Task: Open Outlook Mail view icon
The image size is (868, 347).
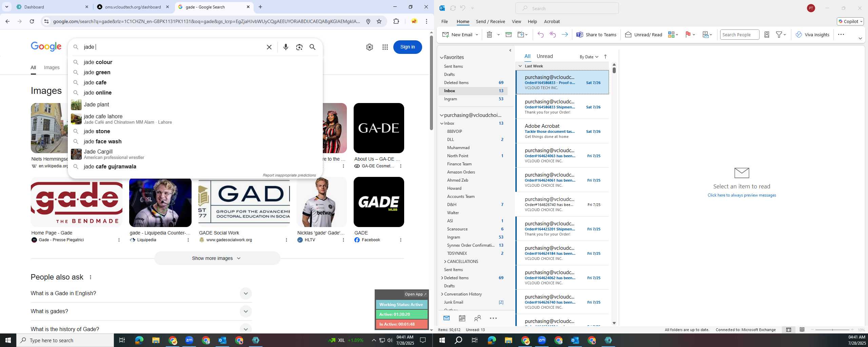Action: pos(447,318)
